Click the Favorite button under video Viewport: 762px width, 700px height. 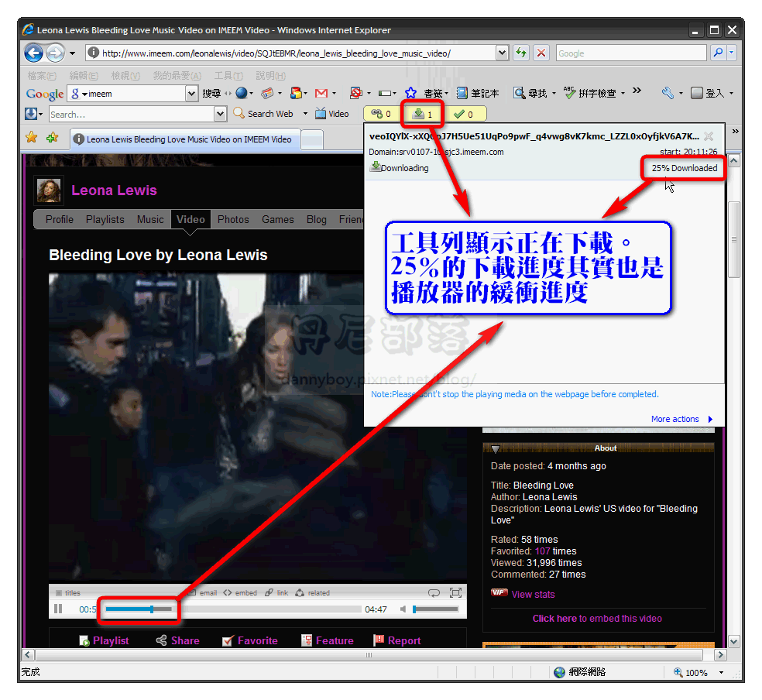pyautogui.click(x=250, y=640)
